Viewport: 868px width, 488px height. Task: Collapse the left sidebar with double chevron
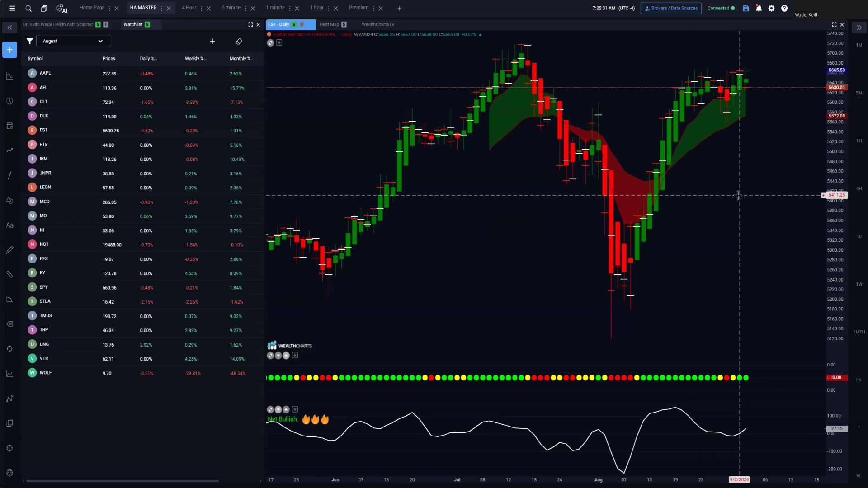[9, 28]
